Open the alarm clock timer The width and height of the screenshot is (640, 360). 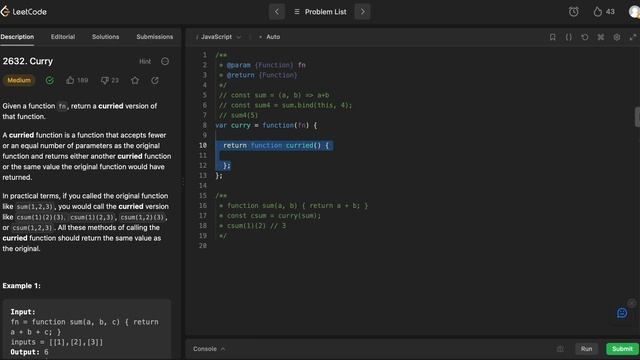[x=573, y=12]
